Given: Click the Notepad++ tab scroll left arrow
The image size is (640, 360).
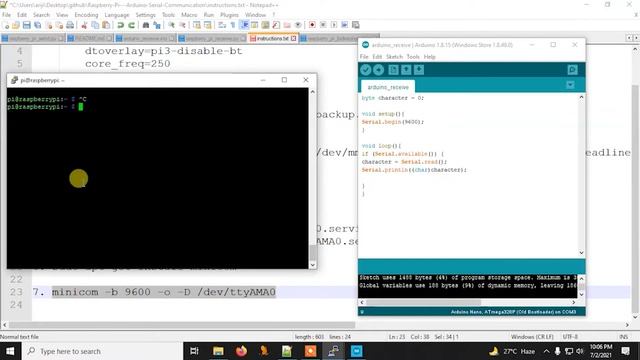Looking at the screenshot, I should (629, 38).
